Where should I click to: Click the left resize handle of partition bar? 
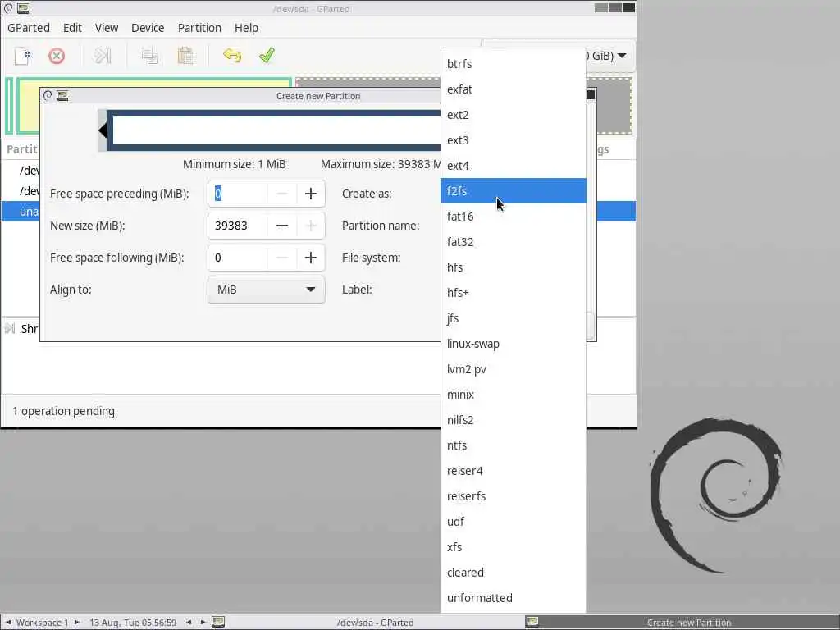[103, 130]
